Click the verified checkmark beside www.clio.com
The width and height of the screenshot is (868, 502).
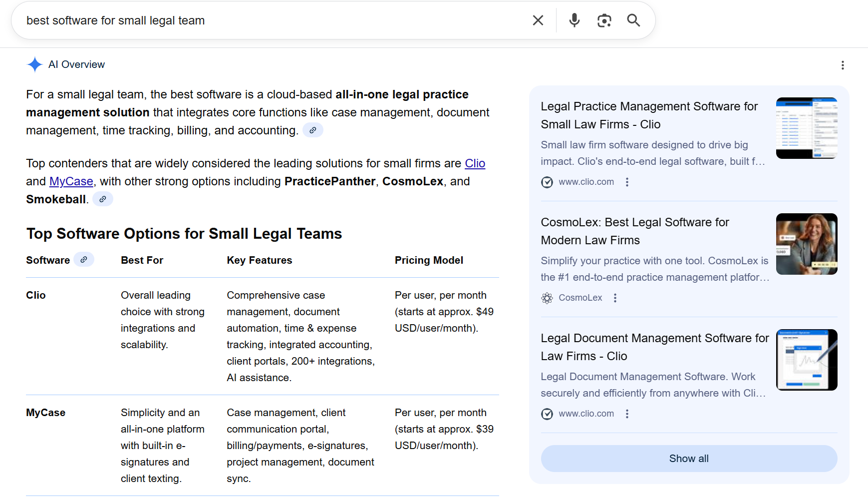(547, 182)
